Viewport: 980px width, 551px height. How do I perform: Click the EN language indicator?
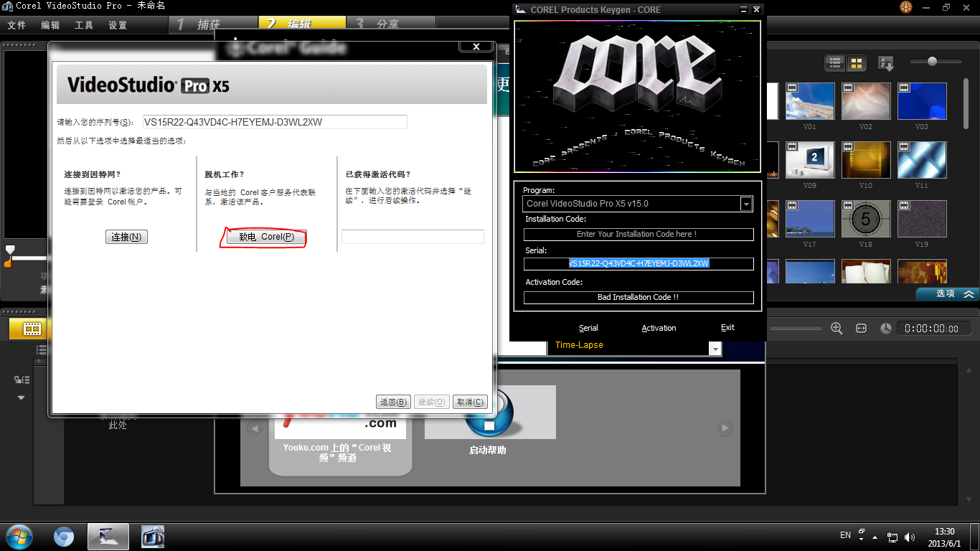coord(846,536)
